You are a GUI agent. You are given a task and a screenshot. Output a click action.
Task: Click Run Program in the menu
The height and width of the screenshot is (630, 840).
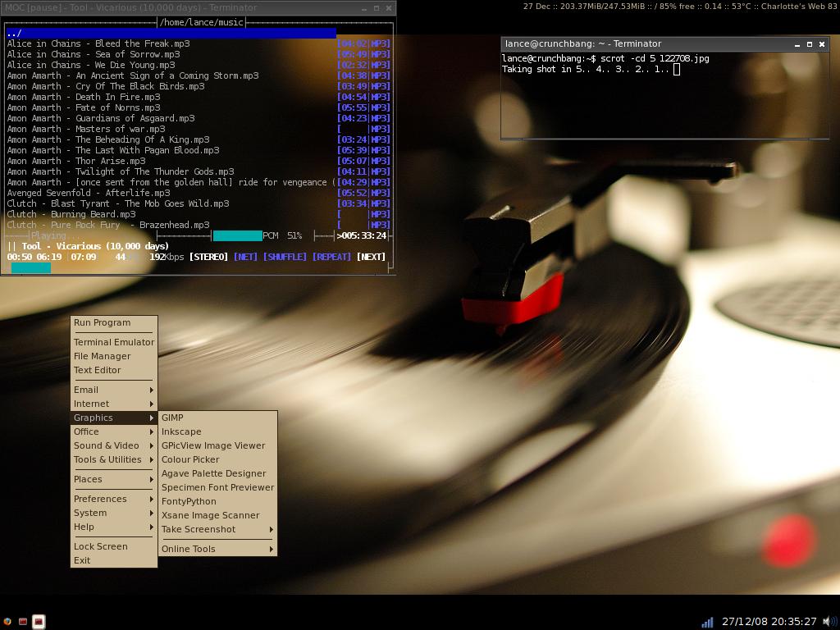[x=102, y=322]
